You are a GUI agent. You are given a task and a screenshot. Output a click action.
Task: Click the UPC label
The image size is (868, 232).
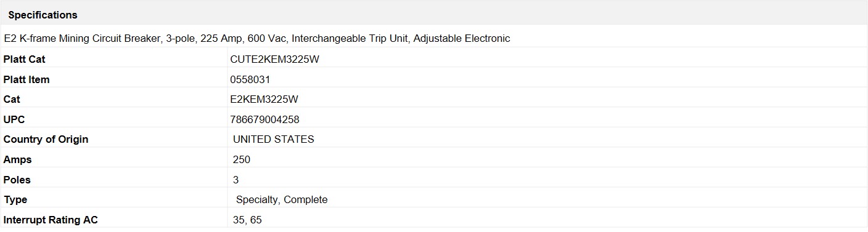[x=14, y=119]
